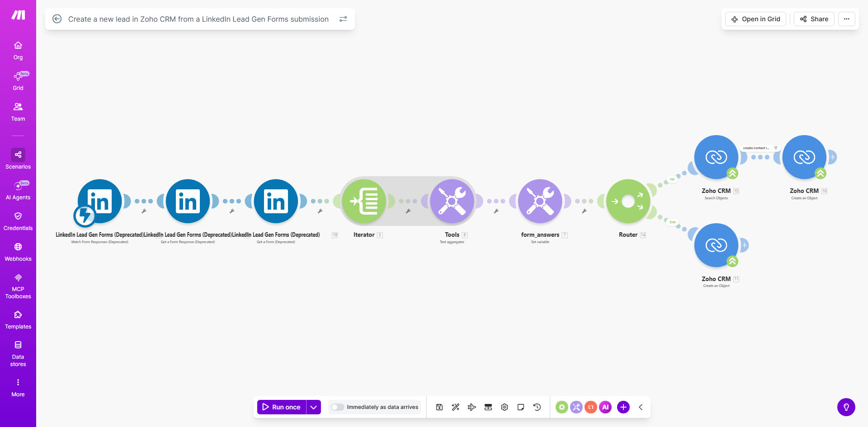The width and height of the screenshot is (868, 427).
Task: Open the help lightbulb button
Action: coord(846,407)
